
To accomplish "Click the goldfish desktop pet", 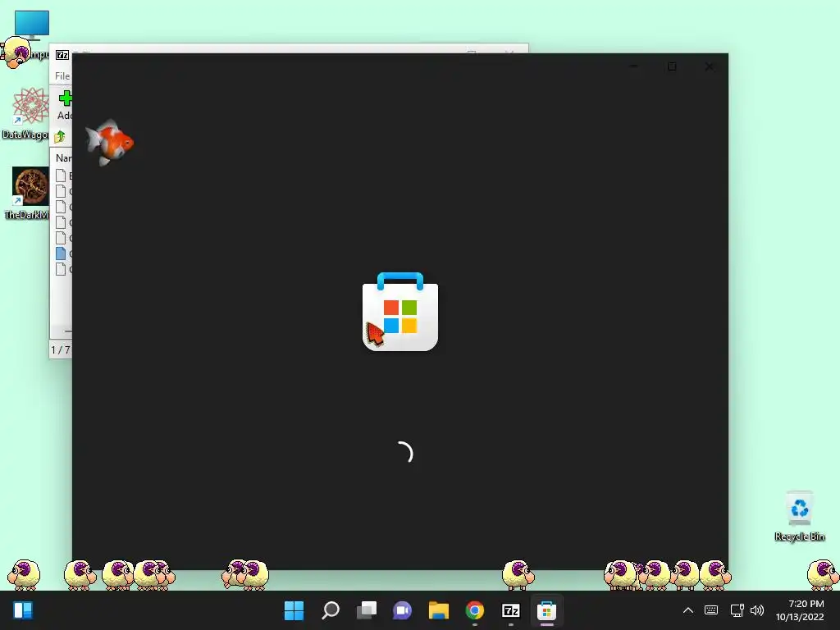I will 110,143.
